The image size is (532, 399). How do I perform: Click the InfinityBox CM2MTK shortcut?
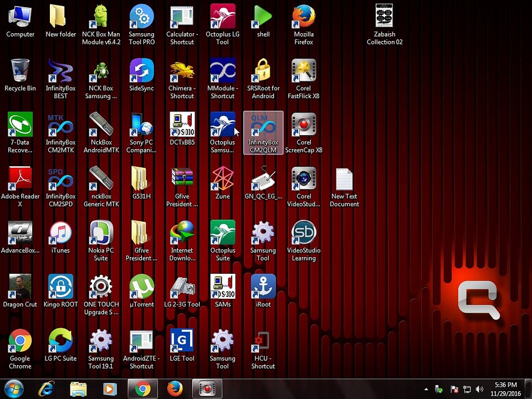click(x=61, y=132)
